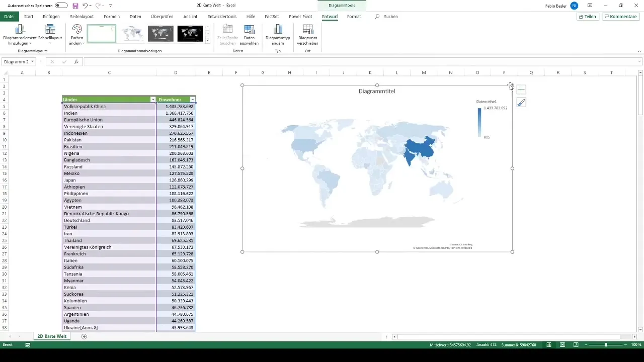Open ribbon display options icon
644x362 pixels.
590,6
